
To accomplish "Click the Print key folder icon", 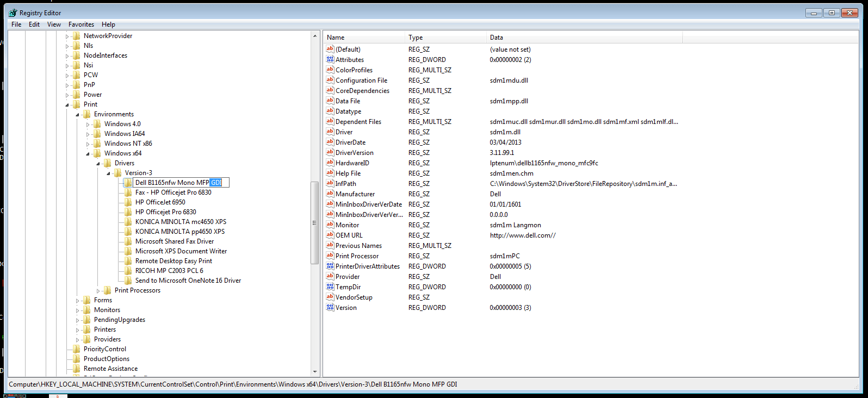I will pos(77,104).
